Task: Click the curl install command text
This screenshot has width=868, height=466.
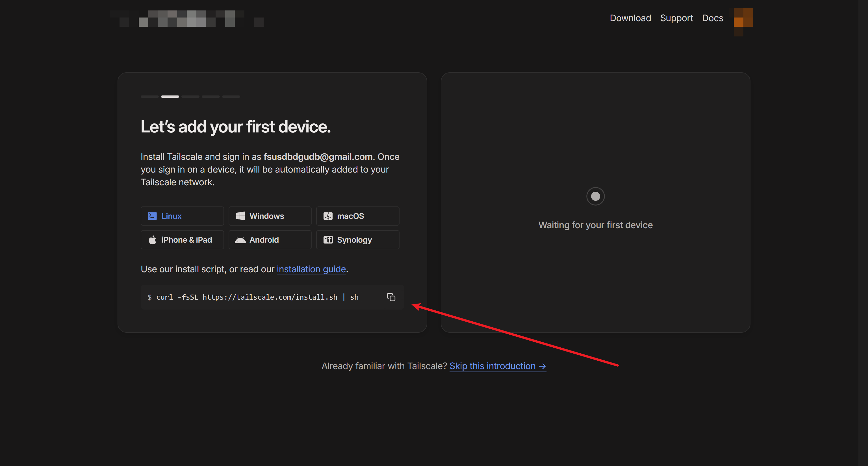Action: pyautogui.click(x=257, y=297)
